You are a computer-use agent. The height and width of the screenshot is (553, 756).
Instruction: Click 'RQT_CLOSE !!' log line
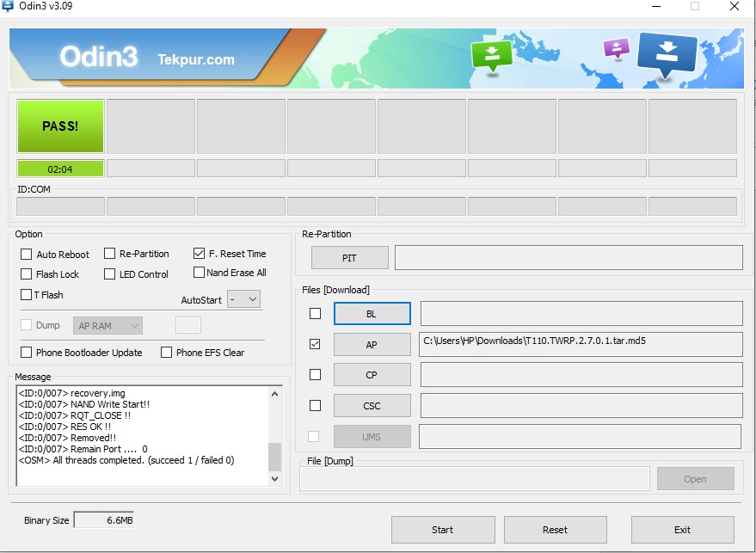74,415
